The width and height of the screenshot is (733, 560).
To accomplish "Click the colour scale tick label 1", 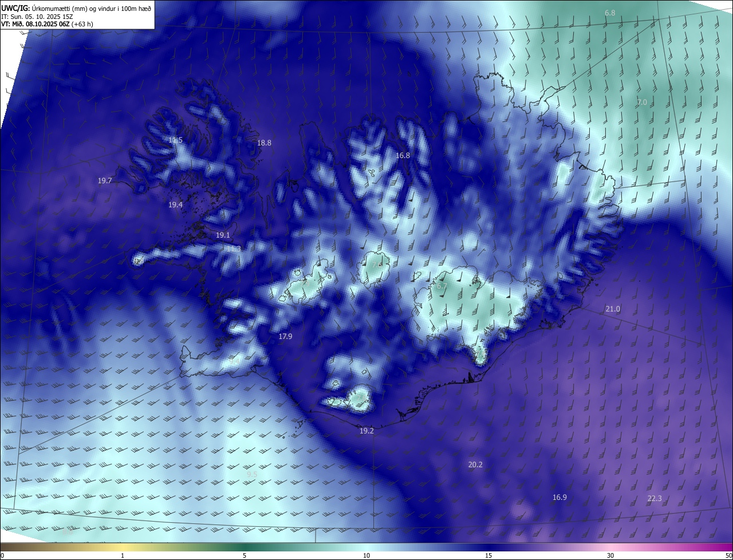I will pos(123,555).
